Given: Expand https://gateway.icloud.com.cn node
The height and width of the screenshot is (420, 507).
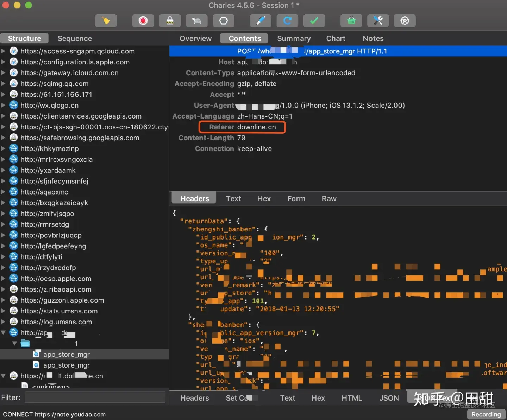Looking at the screenshot, I should pyautogui.click(x=3, y=73).
